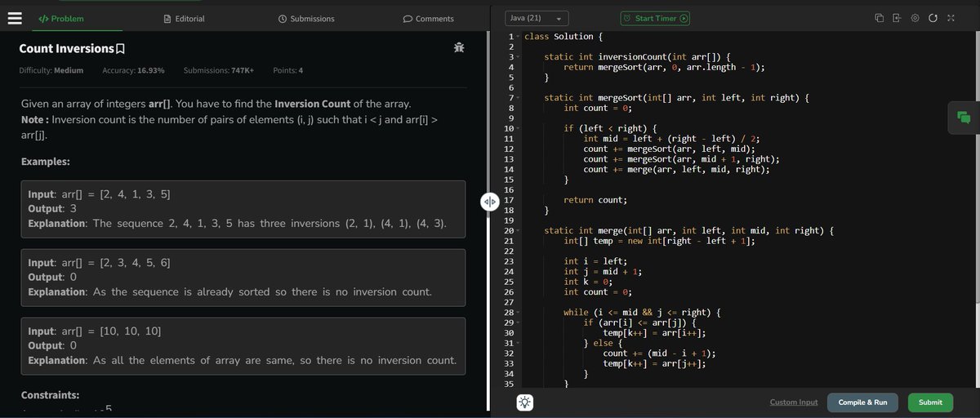Click the import code icon next to copy

coord(897,18)
